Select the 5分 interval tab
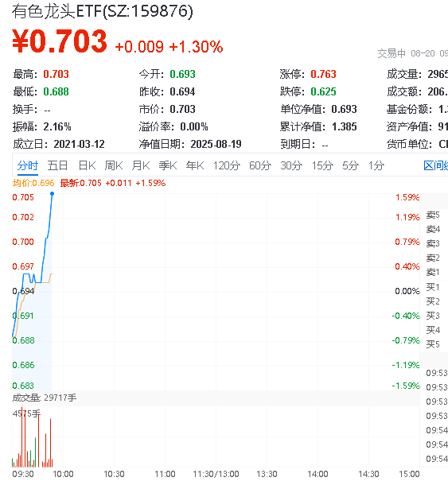 [351, 165]
